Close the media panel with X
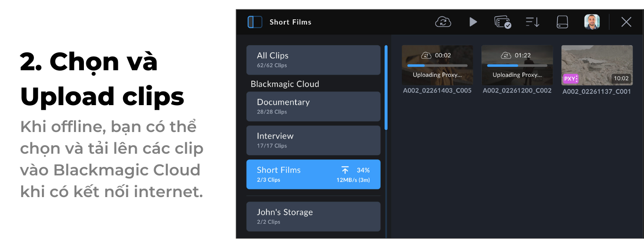The image size is (644, 248). (x=626, y=22)
